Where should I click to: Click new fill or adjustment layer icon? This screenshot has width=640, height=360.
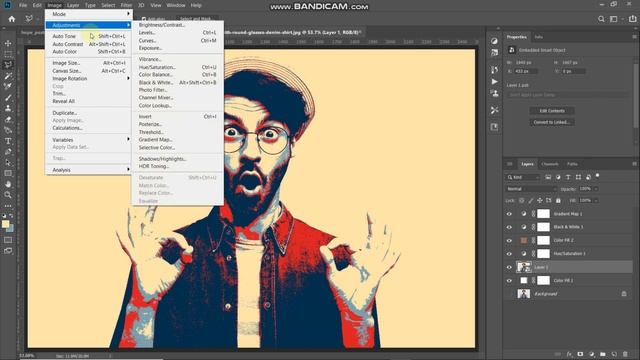(591, 354)
